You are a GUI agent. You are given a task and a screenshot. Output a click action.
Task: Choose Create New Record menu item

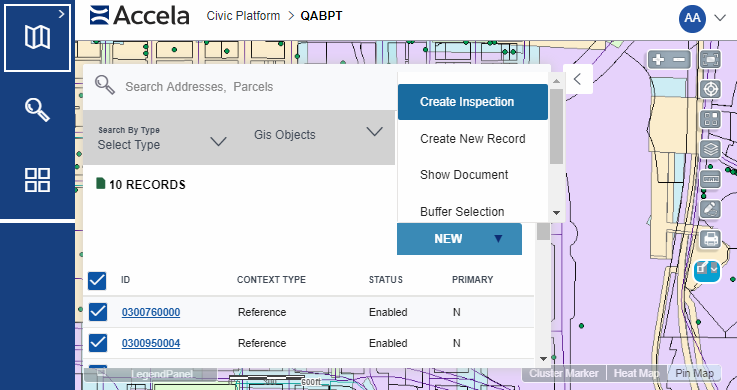tap(472, 139)
